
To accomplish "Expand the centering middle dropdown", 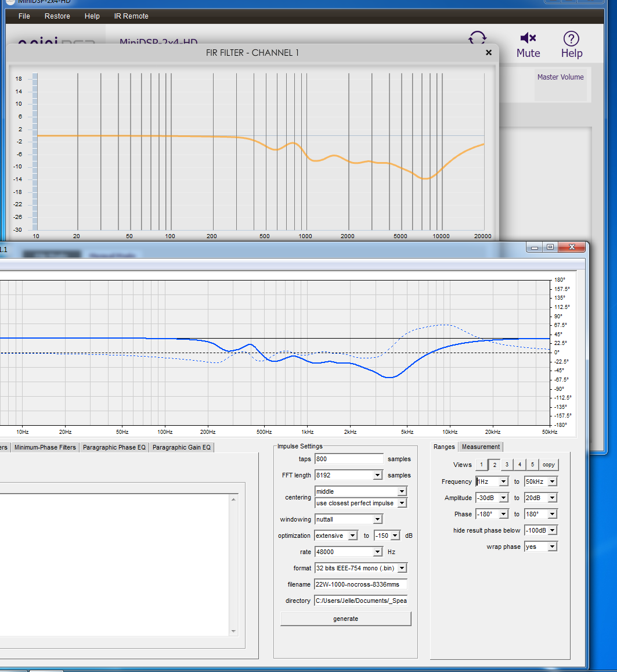I will tap(402, 491).
